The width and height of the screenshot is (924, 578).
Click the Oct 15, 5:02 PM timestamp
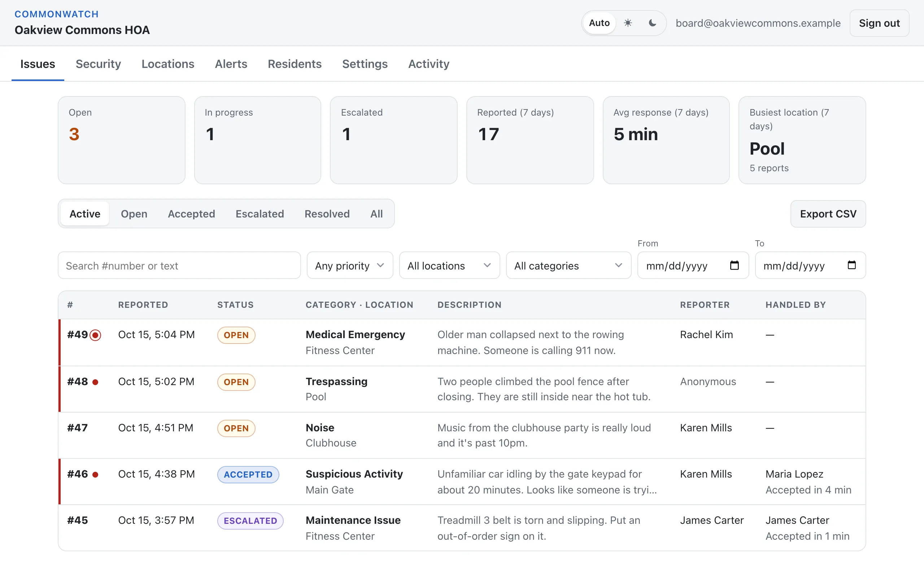pyautogui.click(x=156, y=381)
